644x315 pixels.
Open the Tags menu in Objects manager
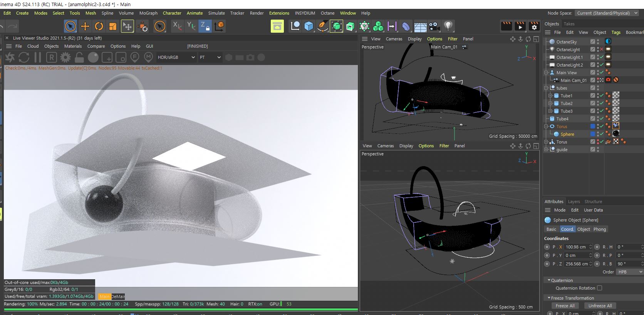(616, 32)
